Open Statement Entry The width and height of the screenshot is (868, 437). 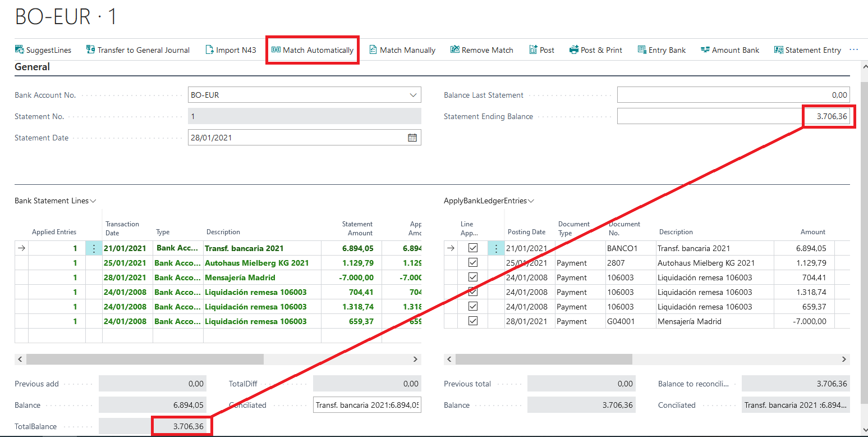pyautogui.click(x=807, y=50)
